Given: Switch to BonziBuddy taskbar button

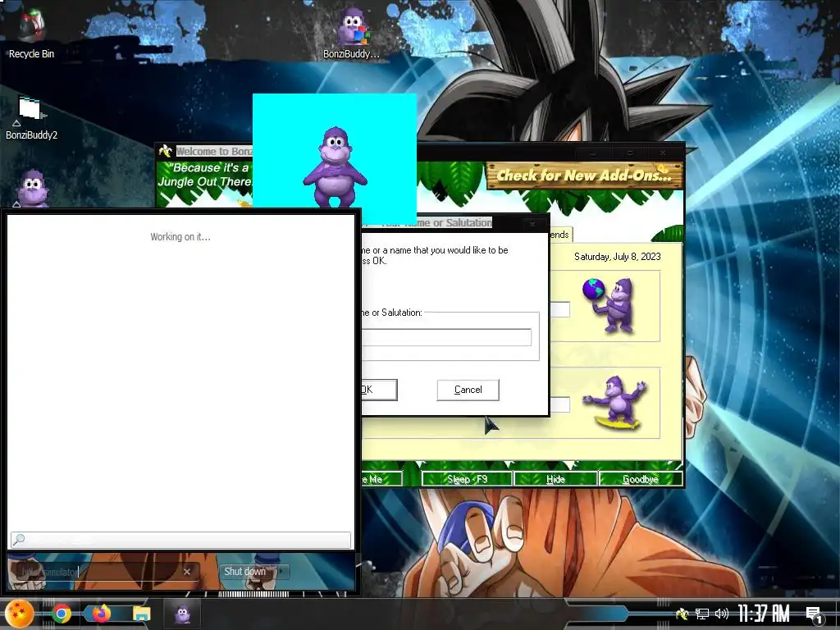Looking at the screenshot, I should (x=182, y=614).
